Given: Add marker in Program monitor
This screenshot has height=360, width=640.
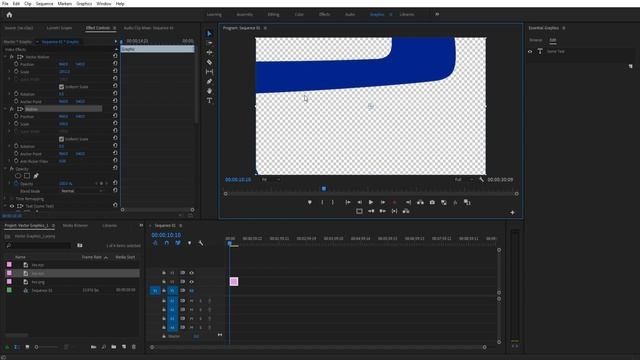Looking at the screenshot, I should 310,202.
